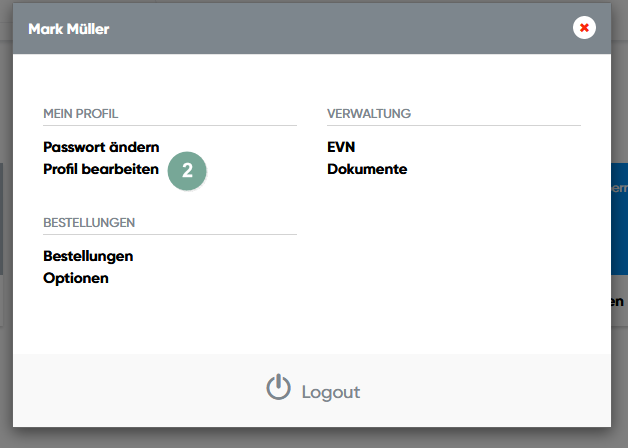Click the VERWALTUNG section heading
628x448 pixels.
(369, 114)
